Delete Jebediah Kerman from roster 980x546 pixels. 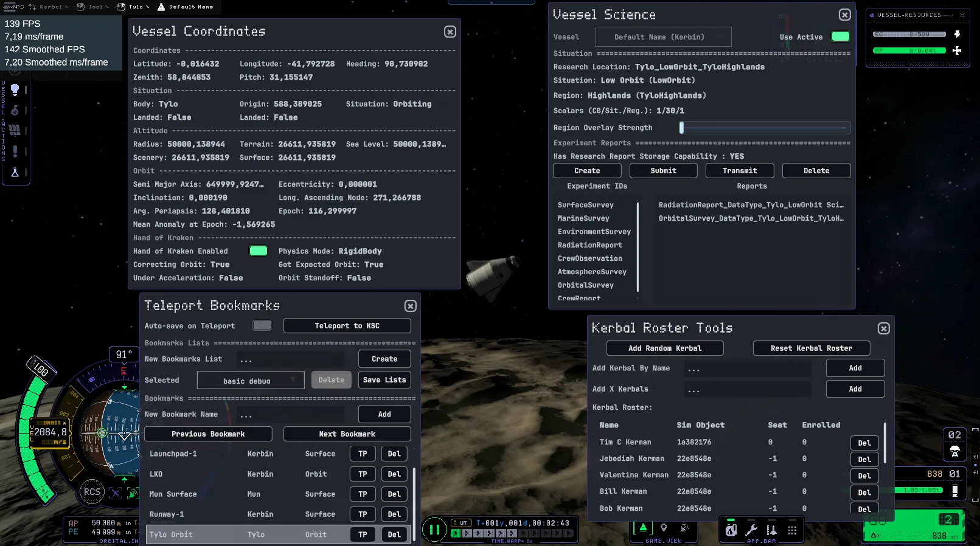click(x=864, y=459)
